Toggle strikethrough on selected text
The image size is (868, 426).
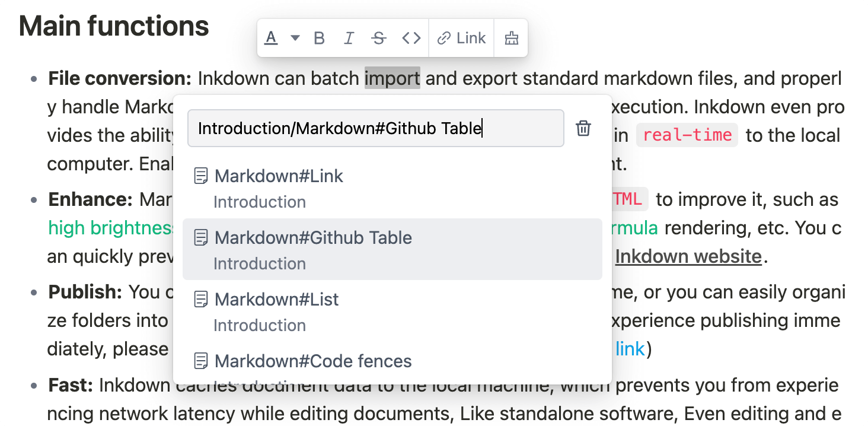[378, 38]
